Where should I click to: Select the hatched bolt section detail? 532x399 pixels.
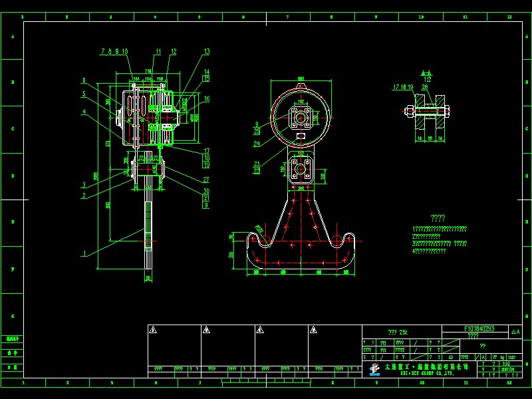click(428, 110)
